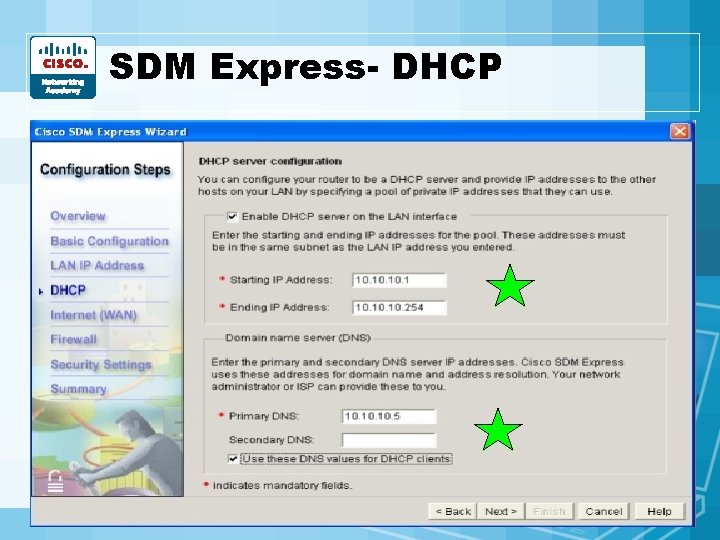The image size is (720, 540).
Task: Jump to the Summary step
Action: (x=78, y=389)
